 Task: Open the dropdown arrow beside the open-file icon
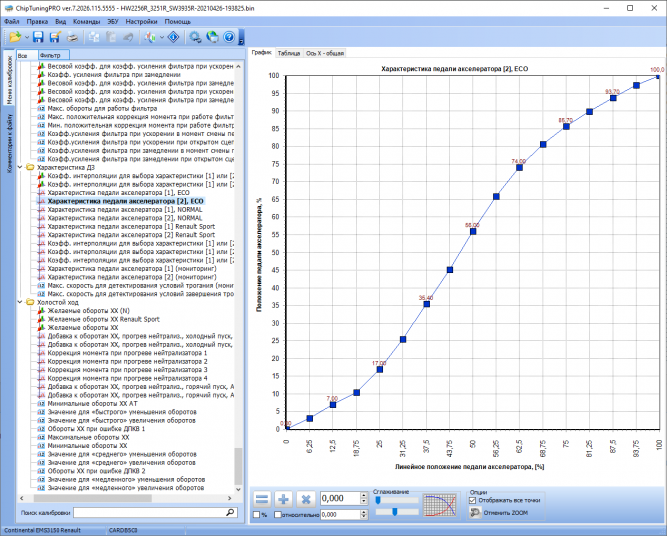pos(26,37)
